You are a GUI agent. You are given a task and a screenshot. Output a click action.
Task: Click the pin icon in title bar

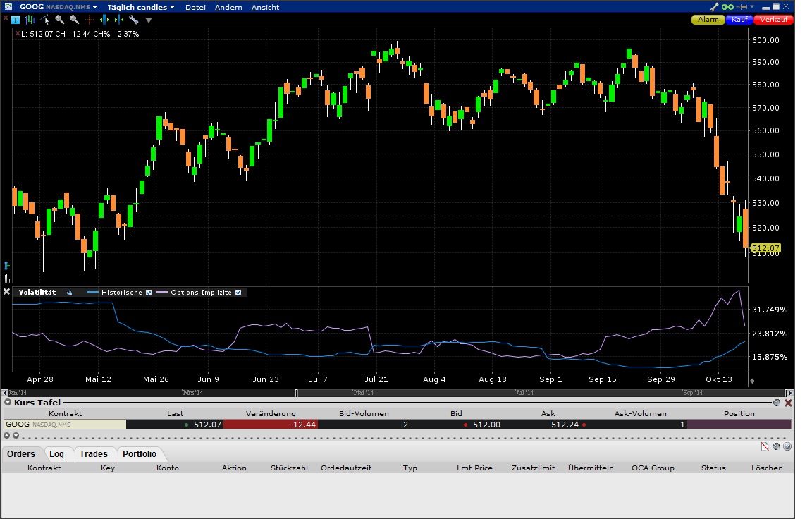743,7
